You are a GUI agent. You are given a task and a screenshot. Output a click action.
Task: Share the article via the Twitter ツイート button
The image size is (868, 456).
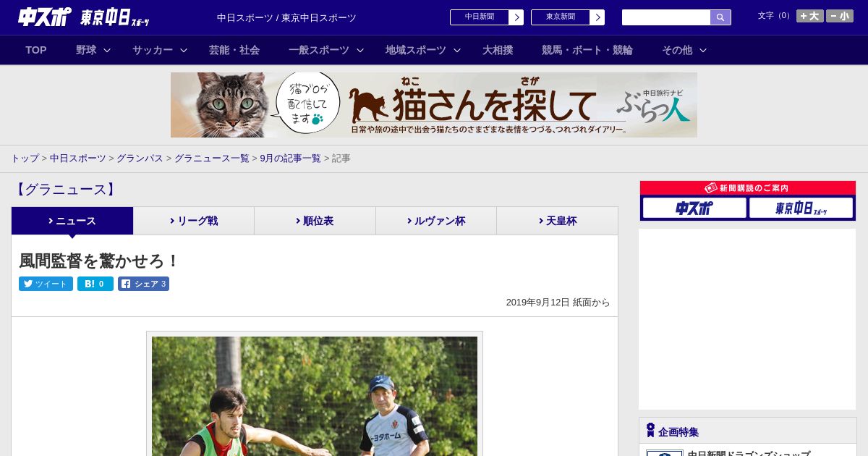click(46, 284)
